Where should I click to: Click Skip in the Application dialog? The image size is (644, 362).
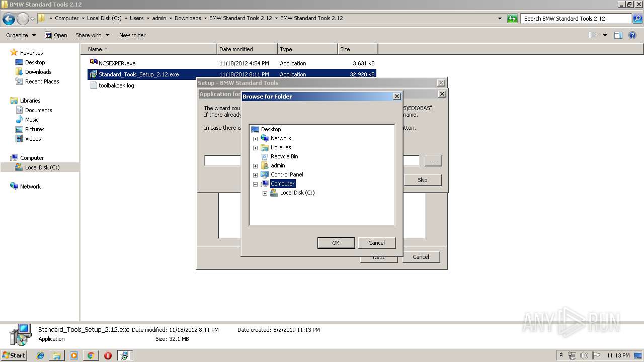pos(423,180)
